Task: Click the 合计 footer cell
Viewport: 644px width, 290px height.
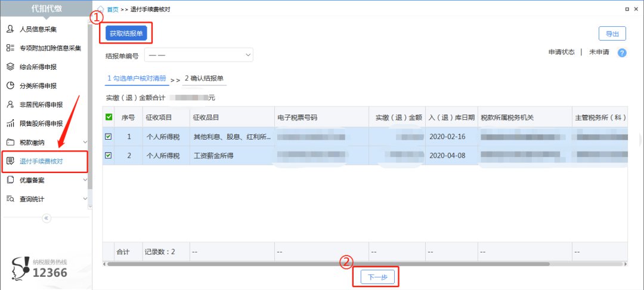Action: 128,251
